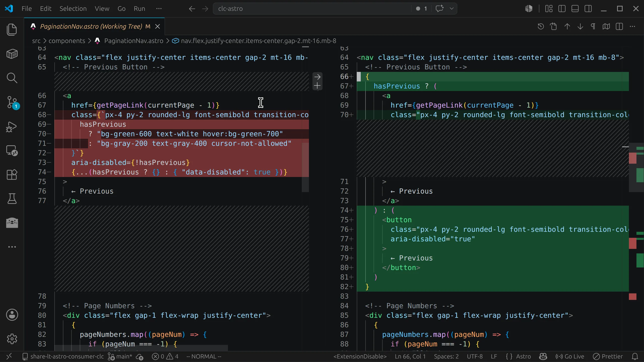Open the LF end-of-line picker
The height and width of the screenshot is (362, 644).
click(x=494, y=356)
